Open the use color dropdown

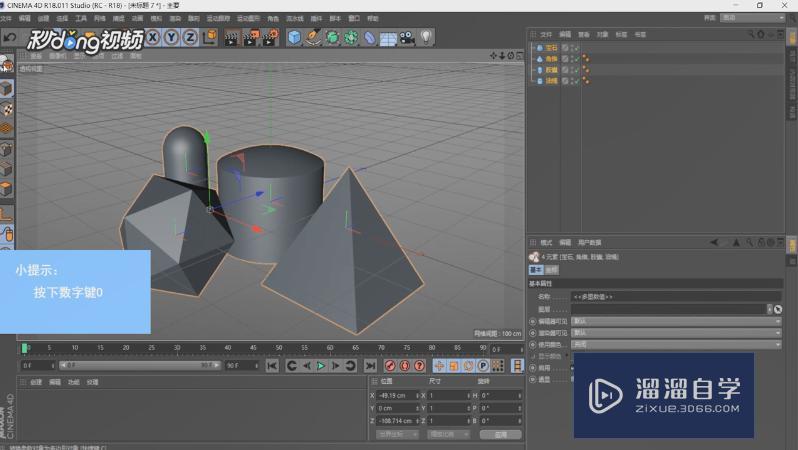point(676,345)
